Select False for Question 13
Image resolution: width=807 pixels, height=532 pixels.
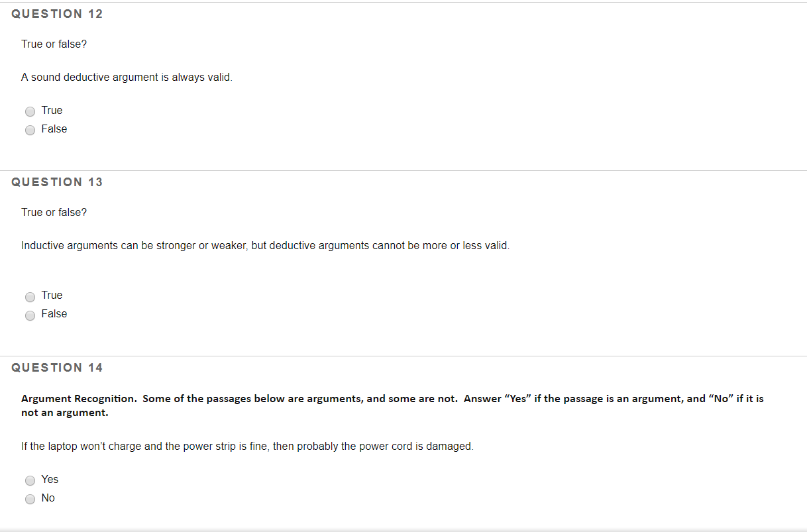point(30,315)
